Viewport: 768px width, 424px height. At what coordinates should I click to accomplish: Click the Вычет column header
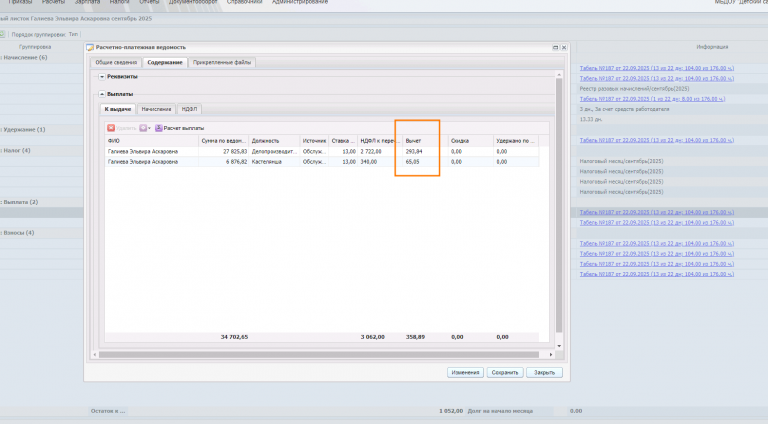[423, 141]
